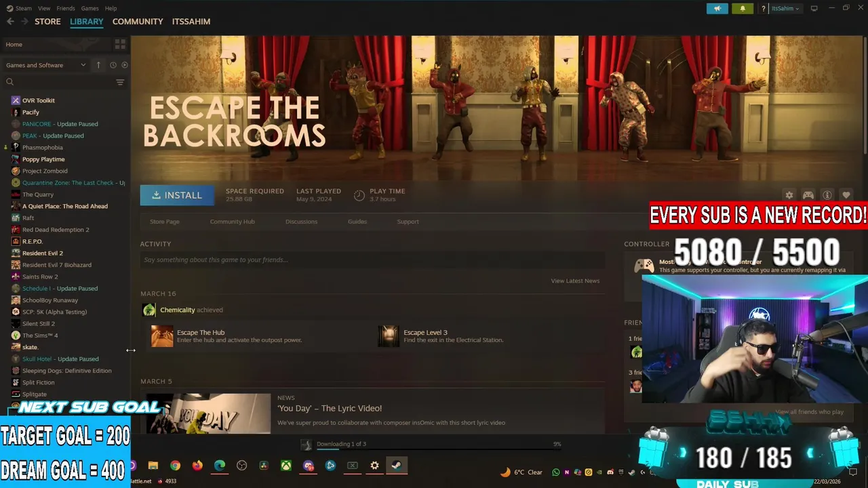Open game settings gear icon
The image size is (868, 488).
(789, 195)
